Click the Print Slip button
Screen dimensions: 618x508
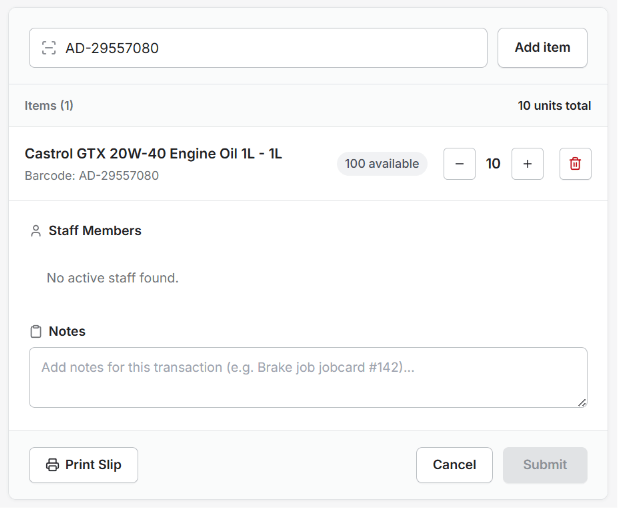tap(84, 465)
